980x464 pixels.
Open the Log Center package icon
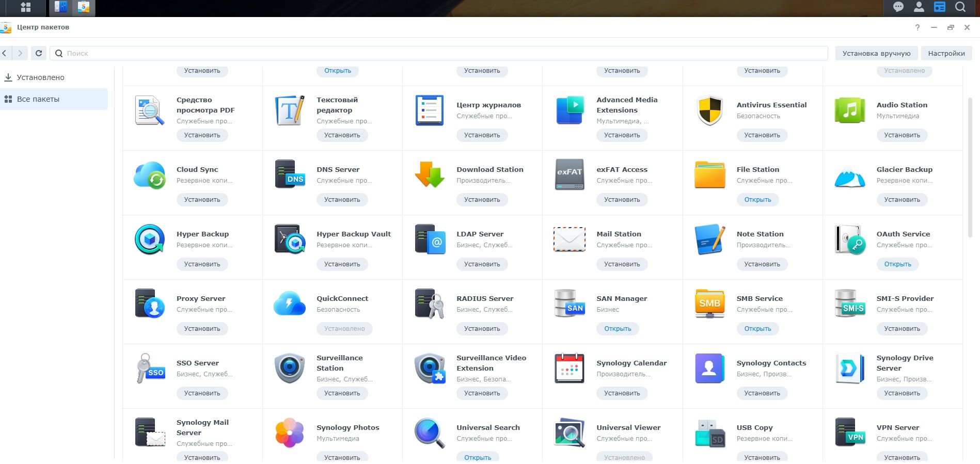click(x=430, y=110)
